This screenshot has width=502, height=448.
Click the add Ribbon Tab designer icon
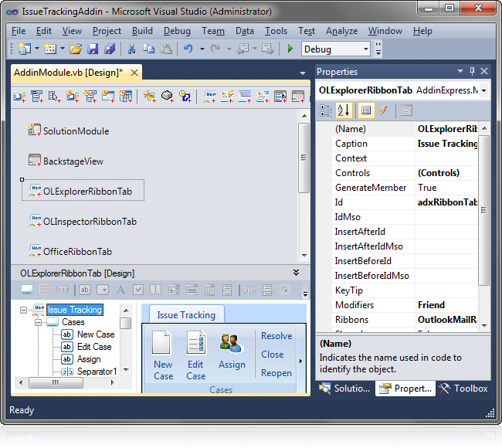click(x=210, y=96)
